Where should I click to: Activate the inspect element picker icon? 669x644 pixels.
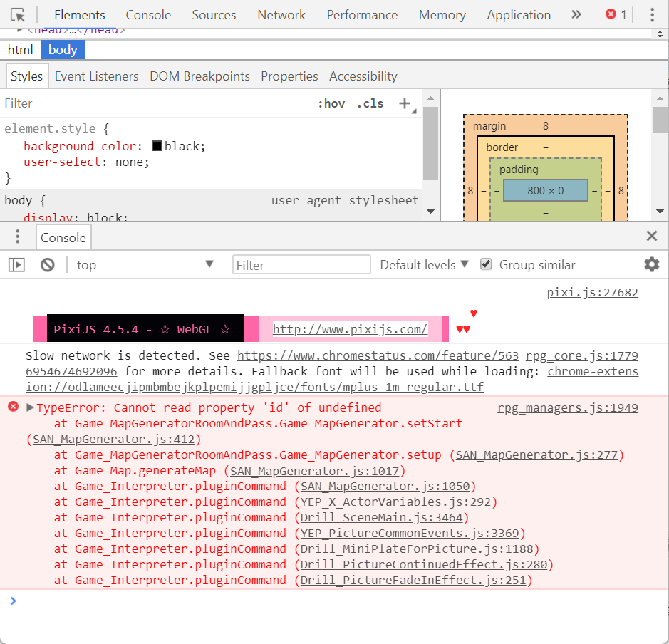(x=18, y=15)
